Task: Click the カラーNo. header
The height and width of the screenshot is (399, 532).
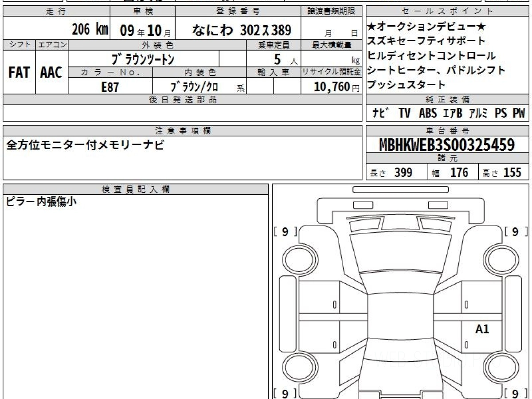Action: coord(110,73)
